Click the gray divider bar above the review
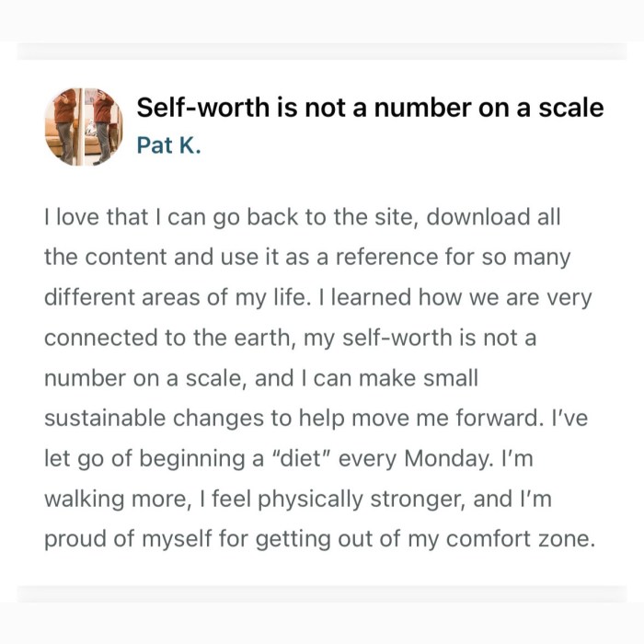This screenshot has width=644, height=644. (x=322, y=51)
